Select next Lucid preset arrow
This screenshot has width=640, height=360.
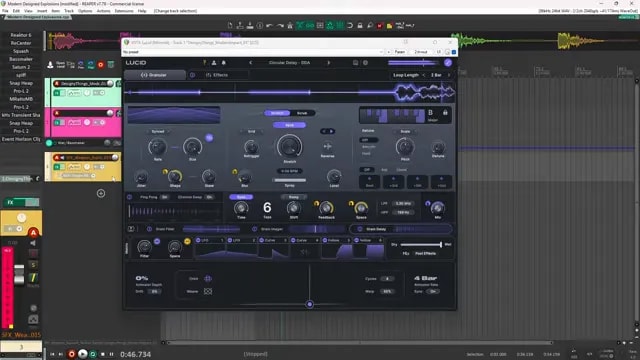click(329, 63)
